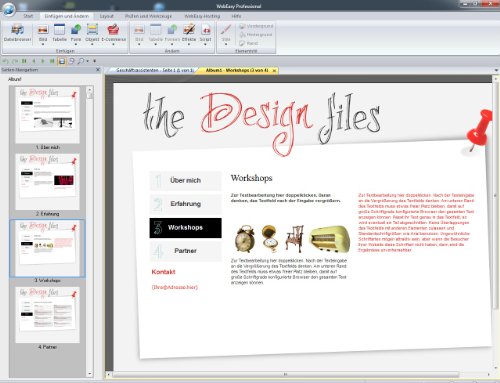The image size is (500, 383).
Task: Click the magnifier zoom icon
Action: coord(81,61)
